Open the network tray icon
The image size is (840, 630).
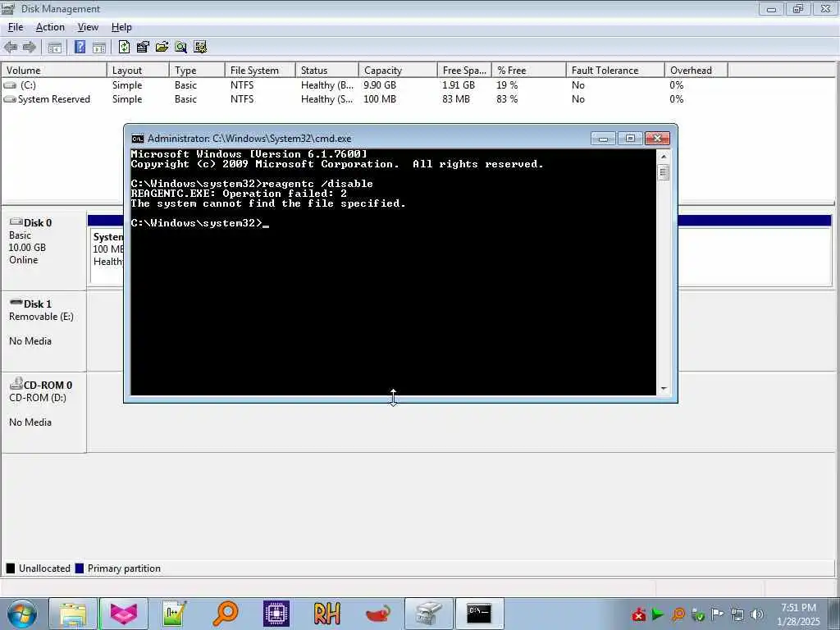point(737,614)
